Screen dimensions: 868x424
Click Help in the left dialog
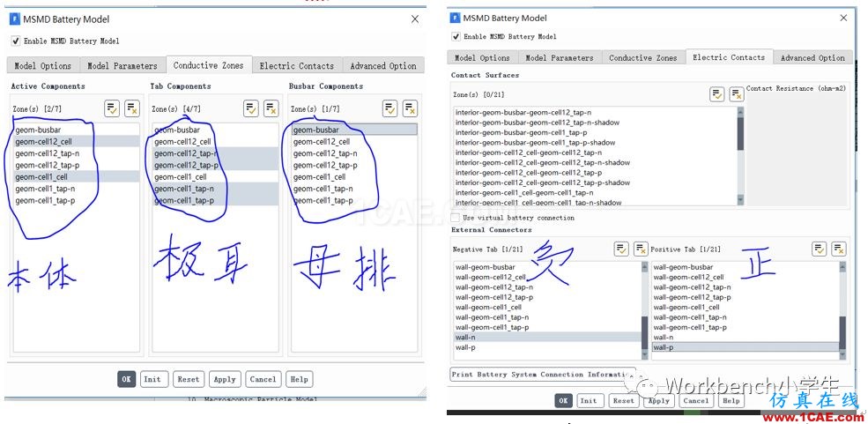pyautogui.click(x=299, y=379)
